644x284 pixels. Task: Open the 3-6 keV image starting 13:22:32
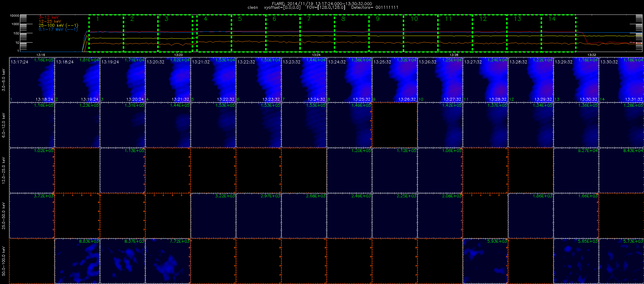[259, 80]
